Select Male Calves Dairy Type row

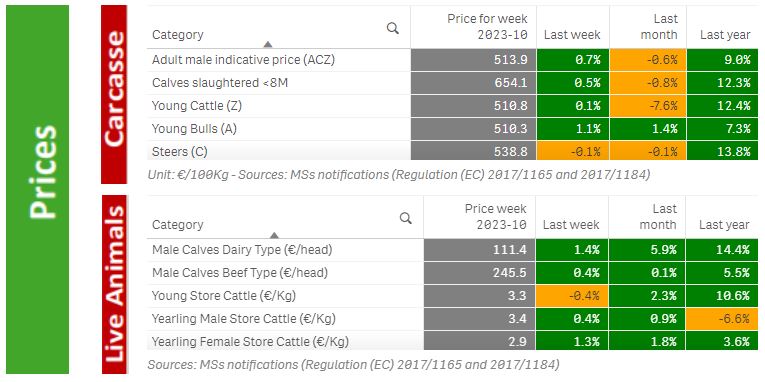(x=452, y=250)
